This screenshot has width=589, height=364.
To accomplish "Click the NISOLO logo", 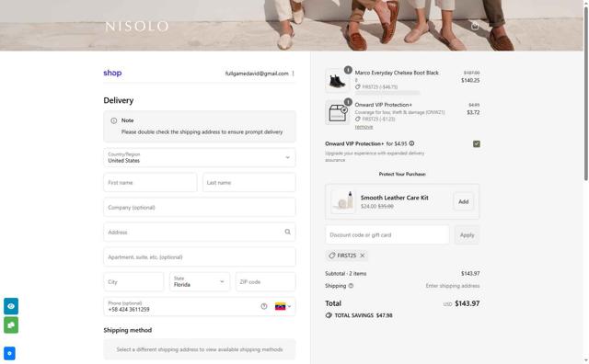I will (137, 27).
